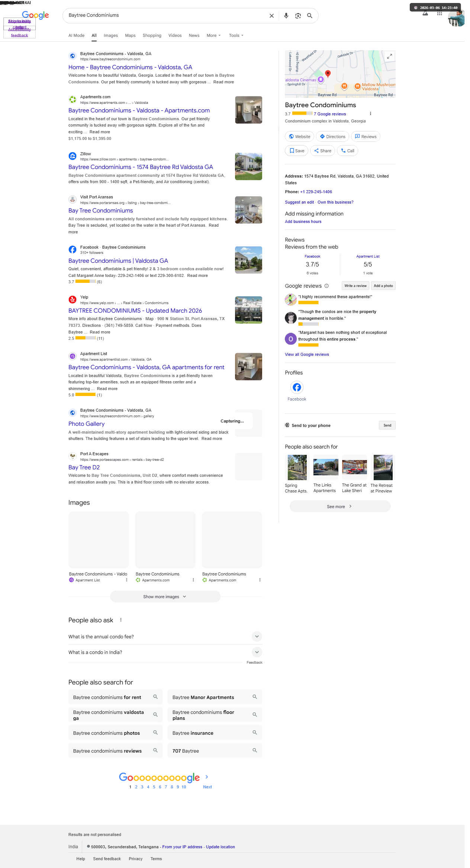This screenshot has width=470, height=868.
Task: Click the Directions button
Action: pyautogui.click(x=333, y=137)
